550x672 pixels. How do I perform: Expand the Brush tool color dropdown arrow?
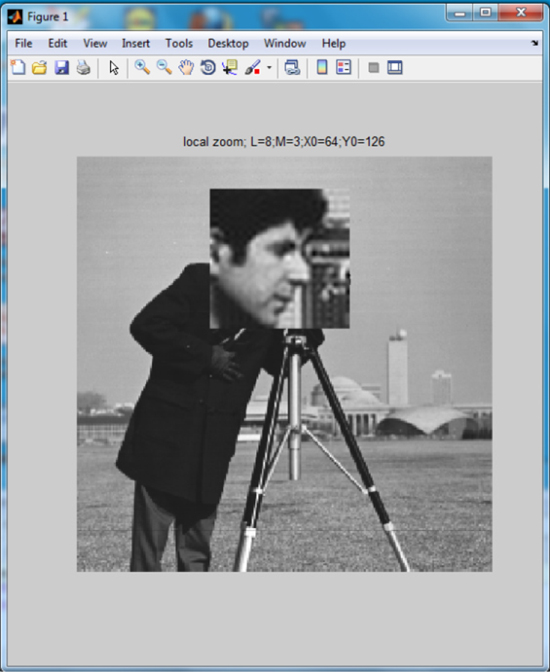click(269, 67)
